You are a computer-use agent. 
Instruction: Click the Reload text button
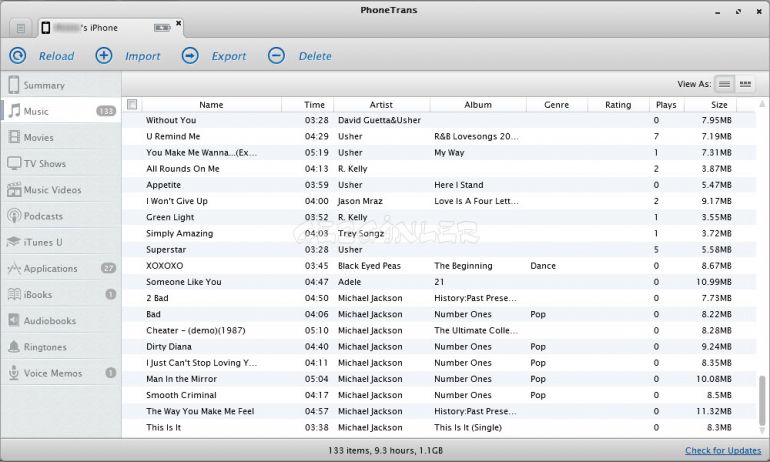point(56,56)
